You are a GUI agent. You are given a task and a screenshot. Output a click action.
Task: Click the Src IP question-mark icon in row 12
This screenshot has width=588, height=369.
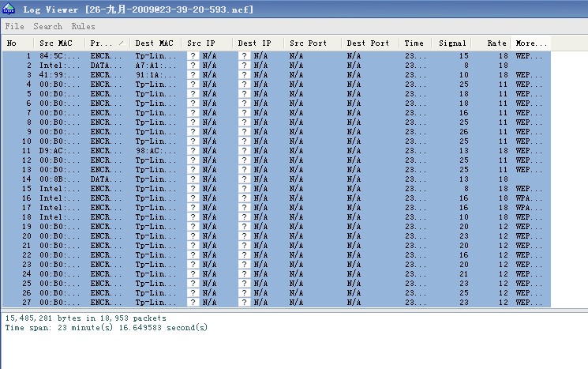pyautogui.click(x=193, y=160)
